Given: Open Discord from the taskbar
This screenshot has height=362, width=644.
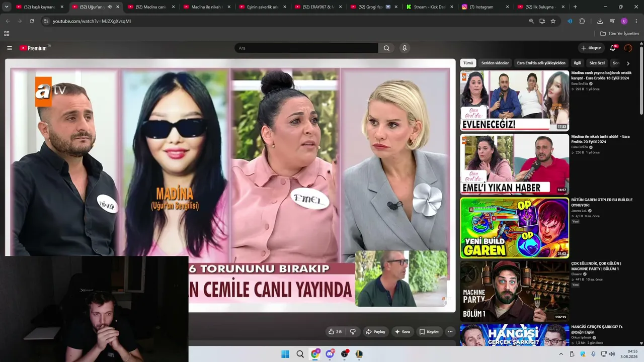Looking at the screenshot, I should (330, 354).
